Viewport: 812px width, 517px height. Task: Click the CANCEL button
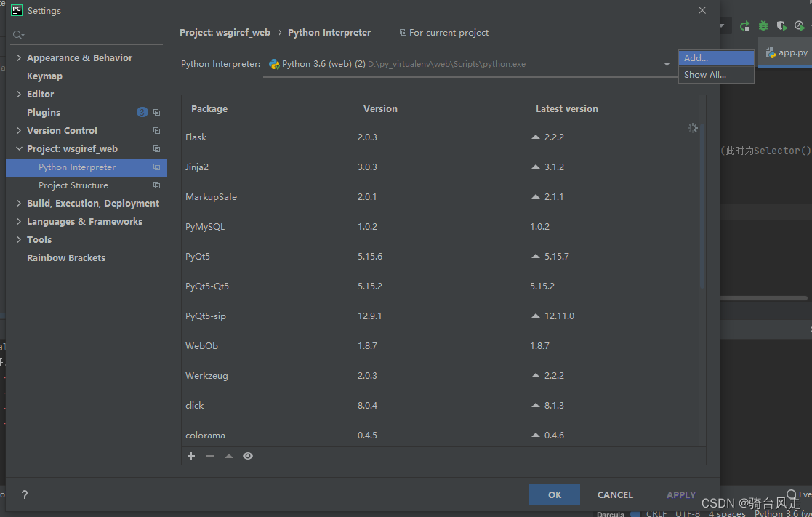click(615, 494)
